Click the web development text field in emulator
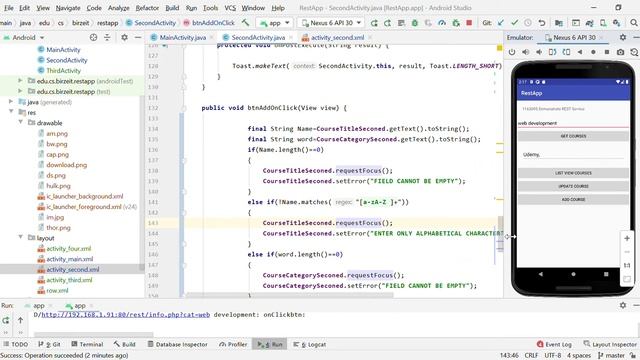Viewport: 640px width, 360px height. point(573,123)
